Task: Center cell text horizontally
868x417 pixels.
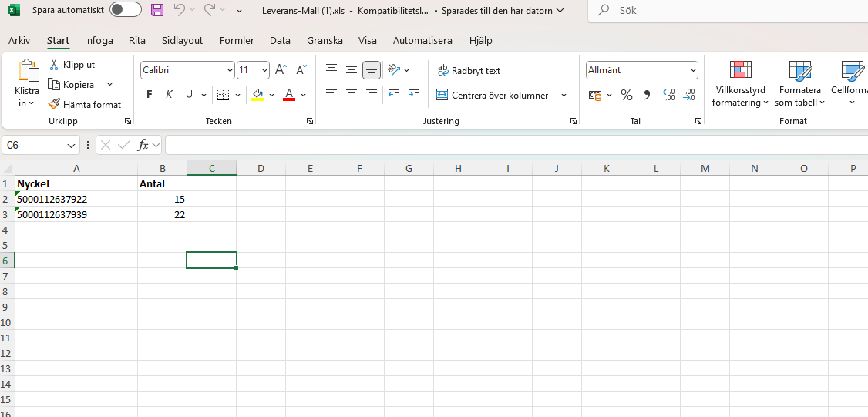Action: tap(352, 95)
